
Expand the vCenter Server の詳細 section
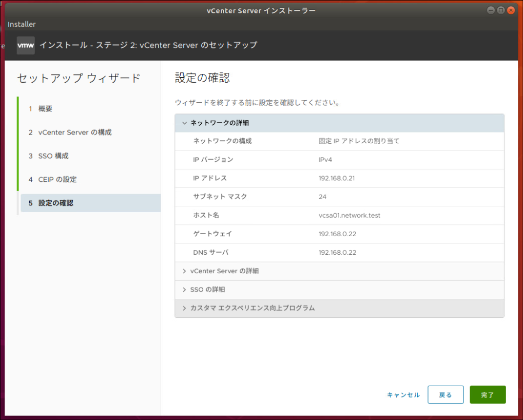(x=339, y=271)
